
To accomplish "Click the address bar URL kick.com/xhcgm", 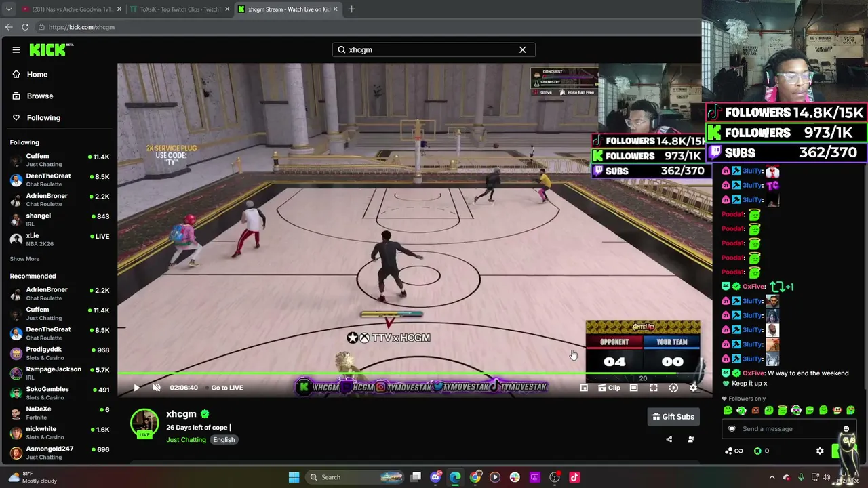I will [x=81, y=27].
